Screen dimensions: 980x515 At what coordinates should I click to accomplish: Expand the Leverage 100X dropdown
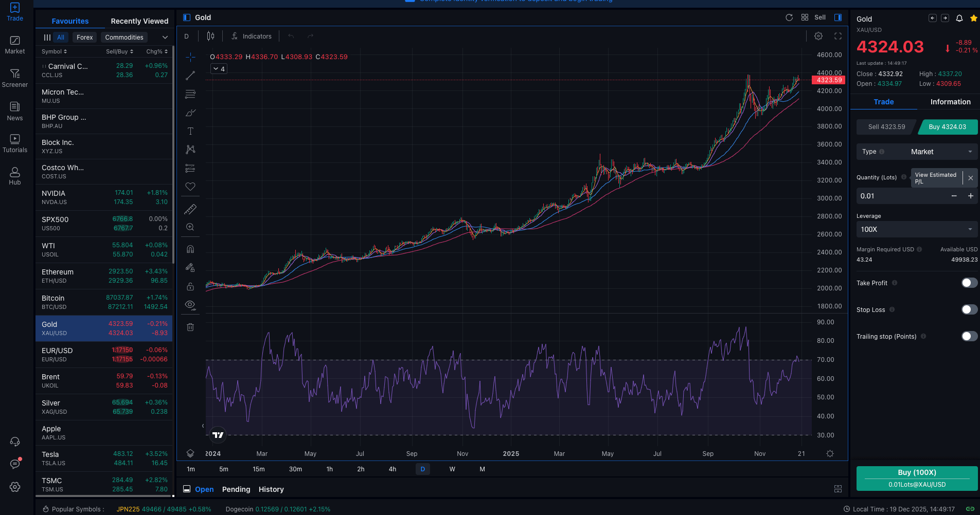tap(917, 229)
